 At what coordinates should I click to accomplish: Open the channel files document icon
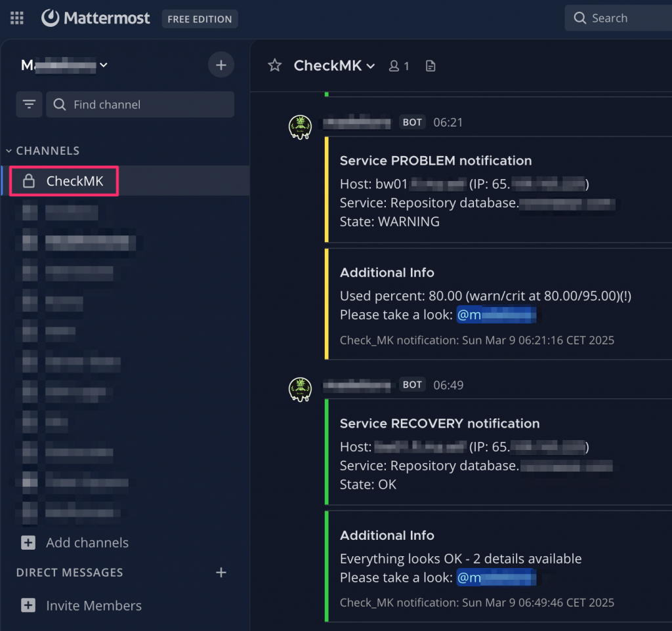(x=430, y=66)
